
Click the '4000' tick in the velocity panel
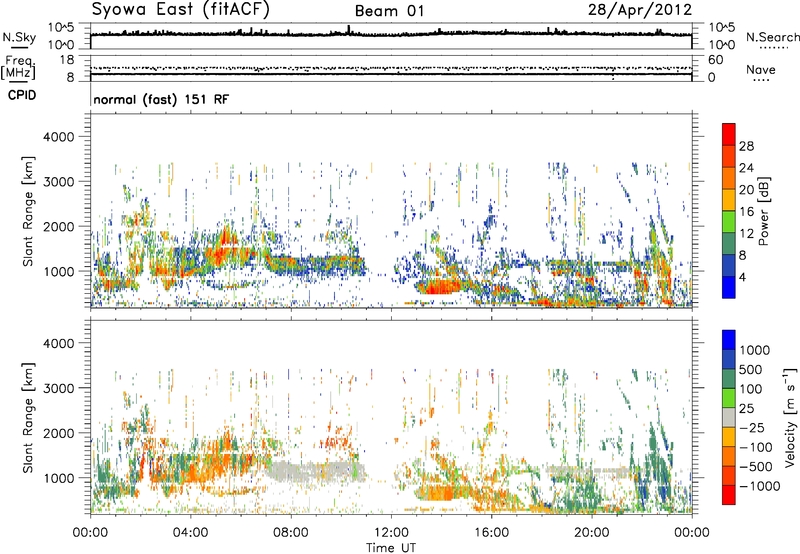click(x=58, y=343)
